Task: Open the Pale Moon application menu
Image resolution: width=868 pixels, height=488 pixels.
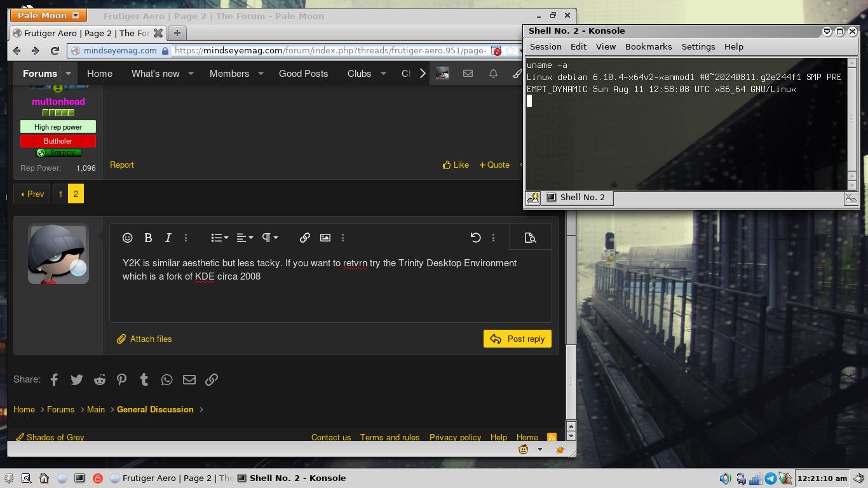Action: coord(48,15)
